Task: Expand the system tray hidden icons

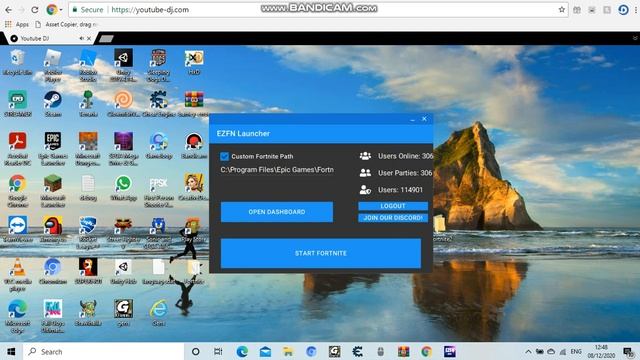Action: pos(528,351)
